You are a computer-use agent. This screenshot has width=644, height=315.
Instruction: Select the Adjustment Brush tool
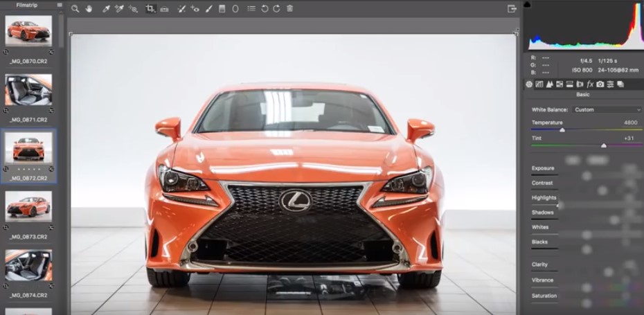(208, 8)
